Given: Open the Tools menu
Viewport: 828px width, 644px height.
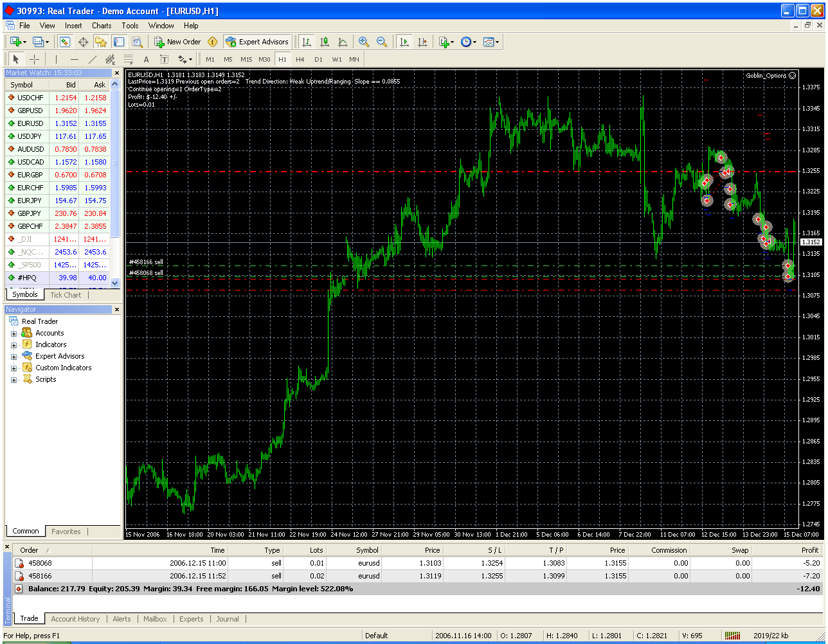Looking at the screenshot, I should 130,26.
